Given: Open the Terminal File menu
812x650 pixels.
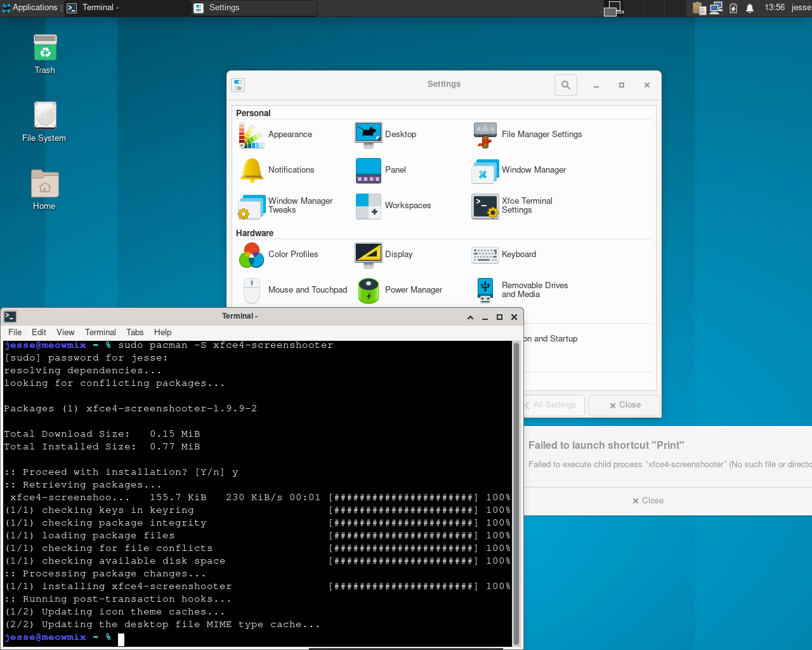Looking at the screenshot, I should [x=15, y=332].
